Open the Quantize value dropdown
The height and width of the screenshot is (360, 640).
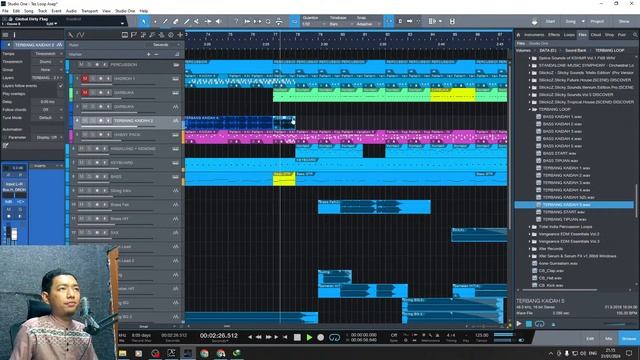pos(313,24)
